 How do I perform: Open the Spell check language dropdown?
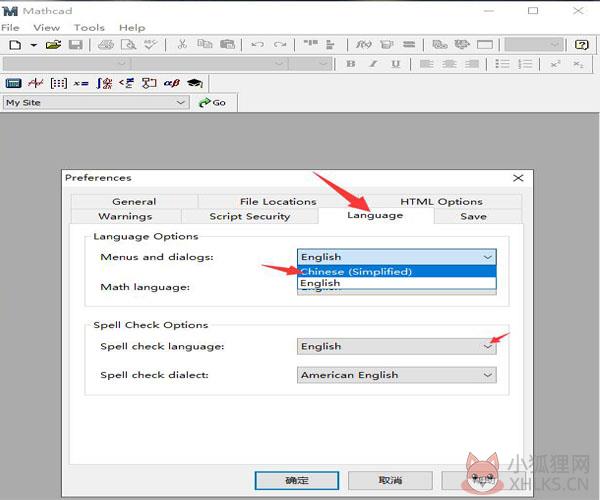(396, 346)
